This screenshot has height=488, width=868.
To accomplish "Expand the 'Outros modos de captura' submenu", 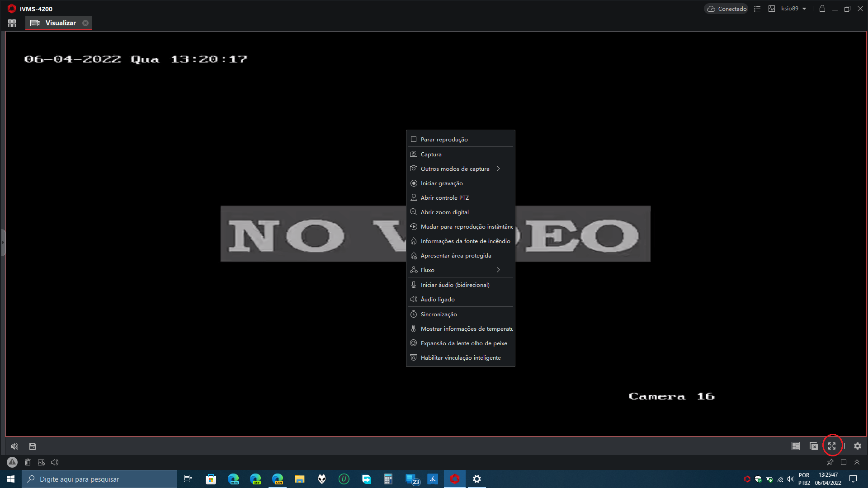I will pyautogui.click(x=454, y=169).
